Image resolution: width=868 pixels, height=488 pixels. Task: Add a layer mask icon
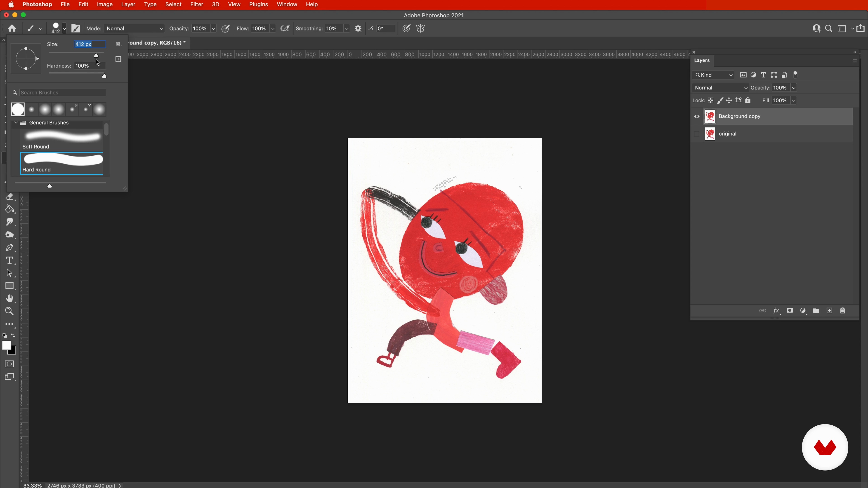pos(790,310)
